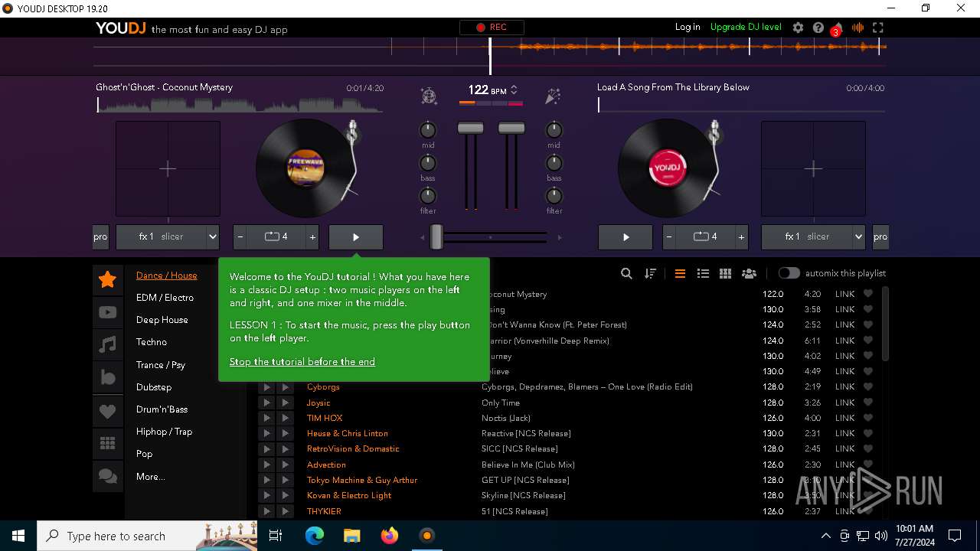Start recording with the REC button

coord(492,28)
